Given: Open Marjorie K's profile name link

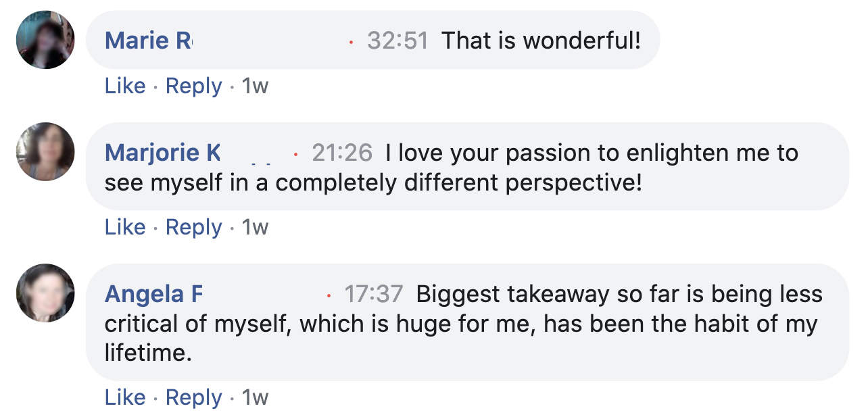Looking at the screenshot, I should point(162,153).
